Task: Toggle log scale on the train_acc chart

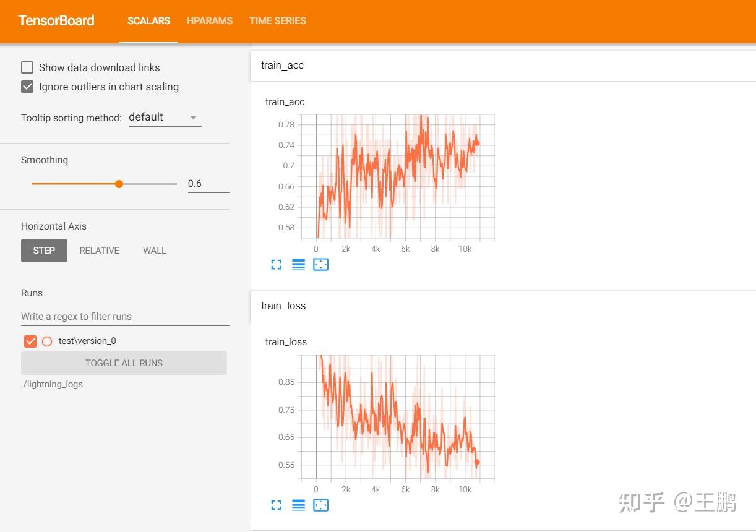Action: [x=298, y=264]
